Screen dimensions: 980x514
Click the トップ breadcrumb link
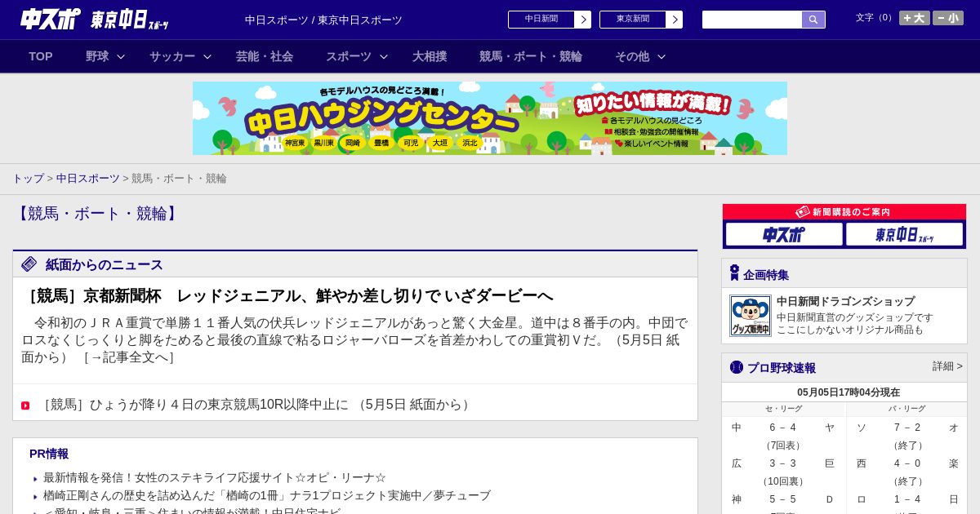tap(28, 178)
